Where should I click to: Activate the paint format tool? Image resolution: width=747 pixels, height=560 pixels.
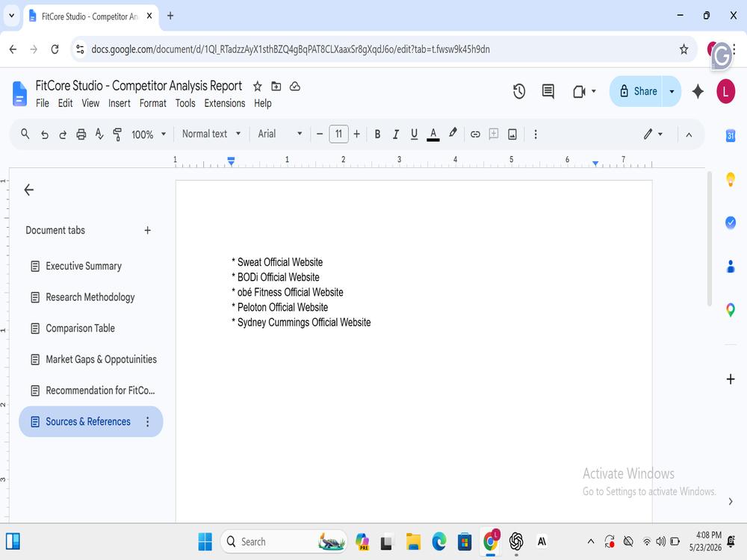pyautogui.click(x=117, y=134)
